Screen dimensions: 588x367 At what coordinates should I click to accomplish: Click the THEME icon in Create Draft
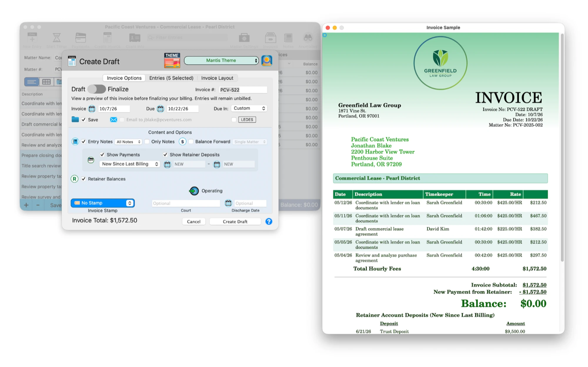click(172, 60)
